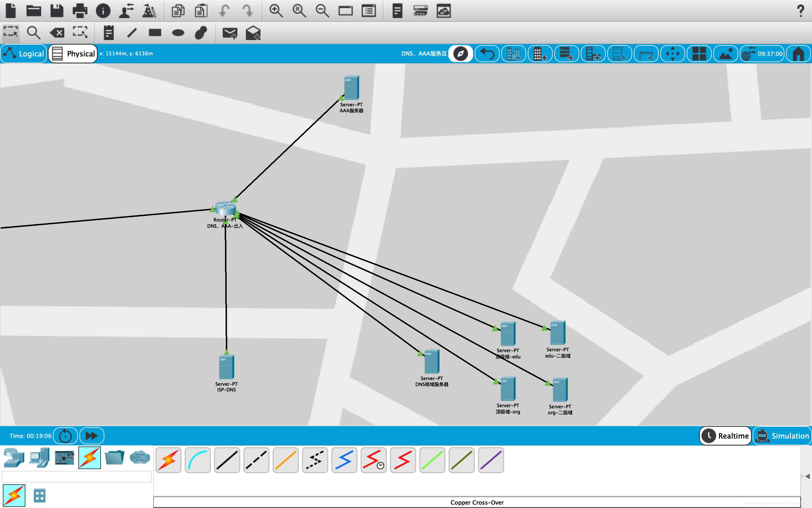This screenshot has height=508, width=812.
Task: Click the ISP-DNS server device
Action: click(x=226, y=367)
